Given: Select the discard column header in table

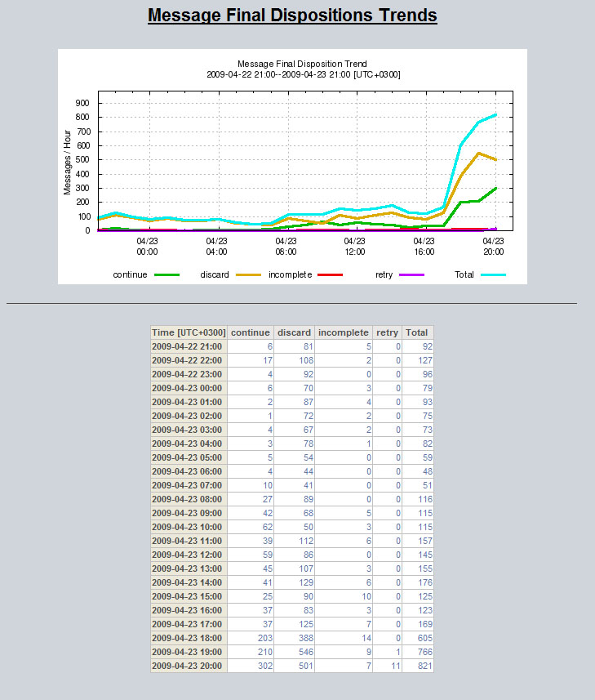Looking at the screenshot, I should pyautogui.click(x=294, y=332).
